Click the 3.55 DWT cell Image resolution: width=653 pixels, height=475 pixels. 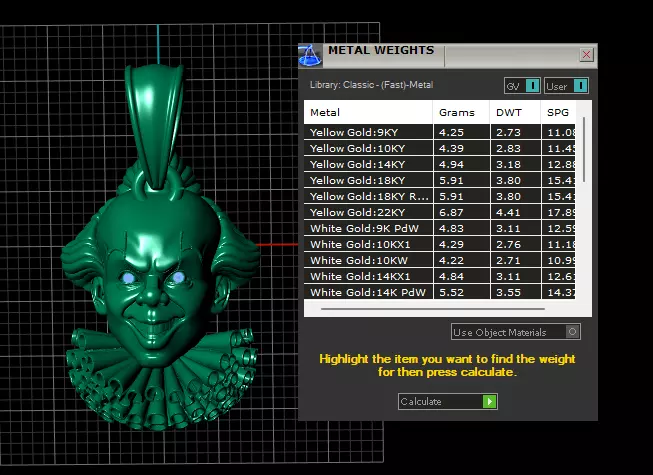(516, 292)
